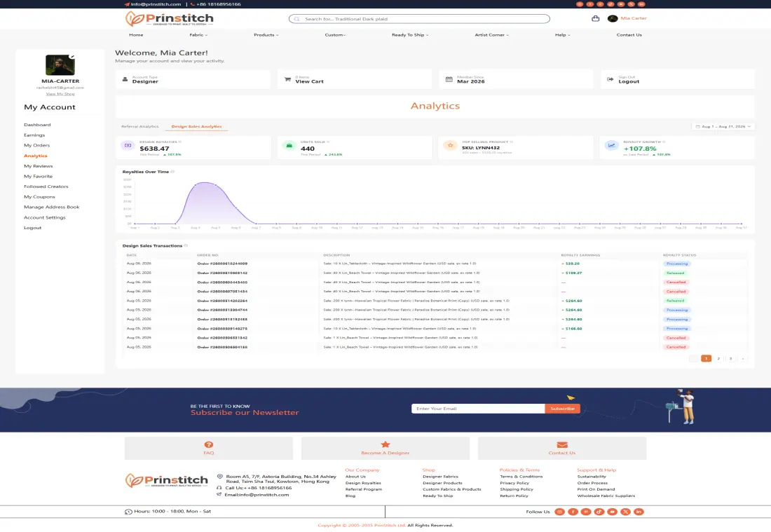Click order #26080618244809 in transactions
The width and height of the screenshot is (771, 532).
[x=222, y=264]
